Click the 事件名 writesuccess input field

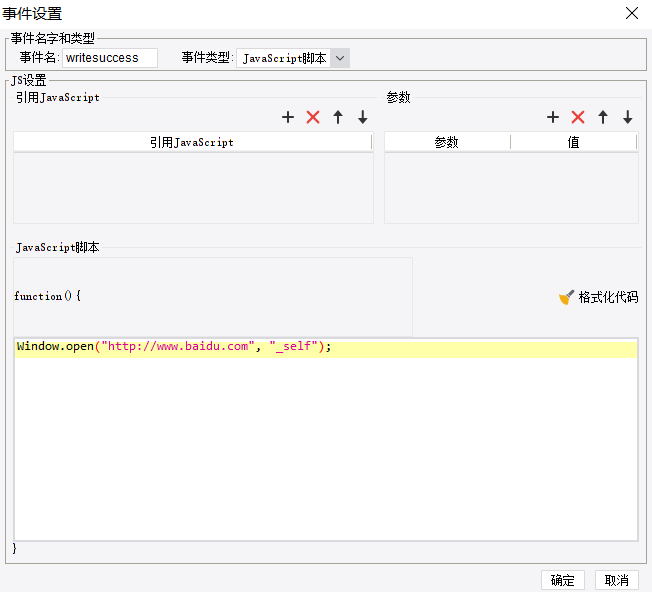[x=110, y=58]
